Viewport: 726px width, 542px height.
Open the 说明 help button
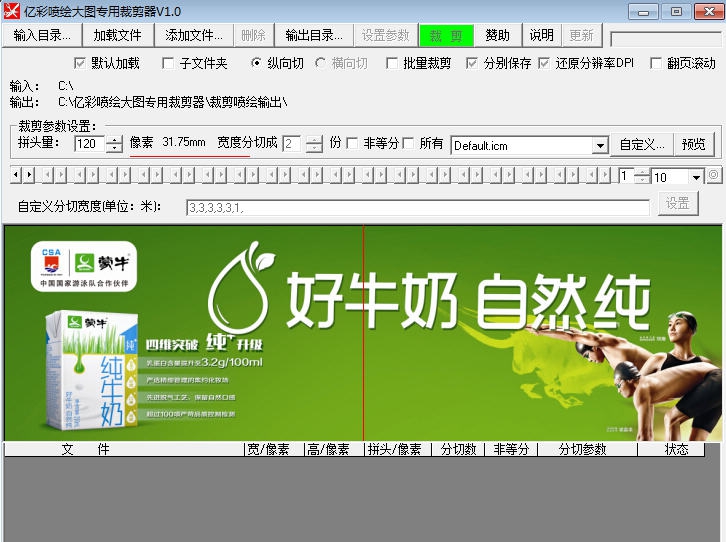click(542, 35)
